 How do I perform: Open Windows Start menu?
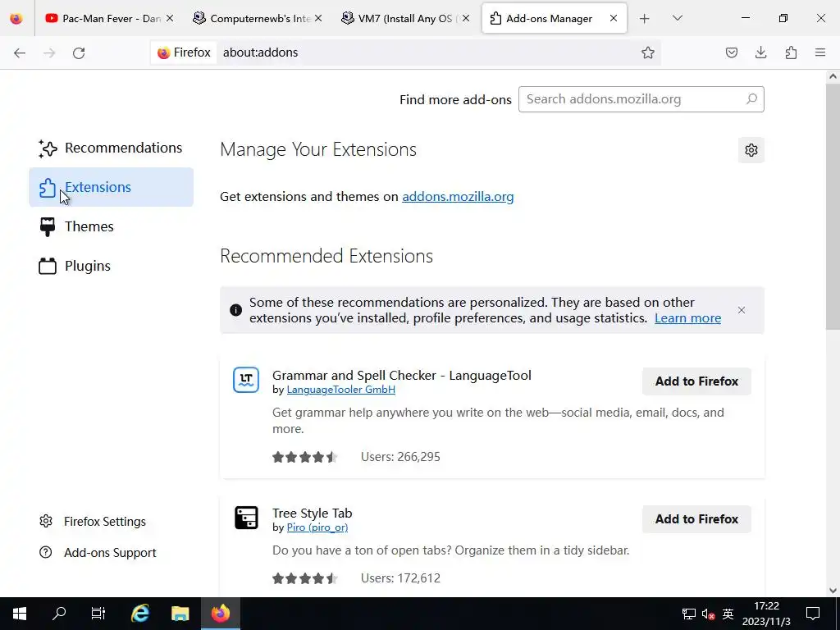tap(20, 614)
